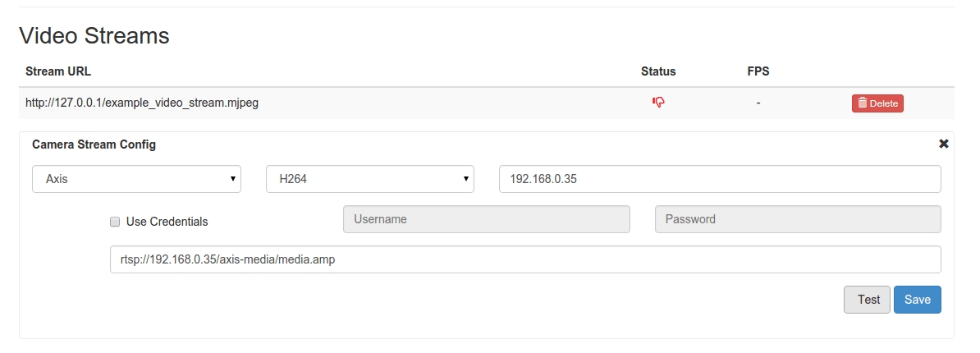
Task: Open the Axis camera brand dropdown
Action: (x=136, y=178)
